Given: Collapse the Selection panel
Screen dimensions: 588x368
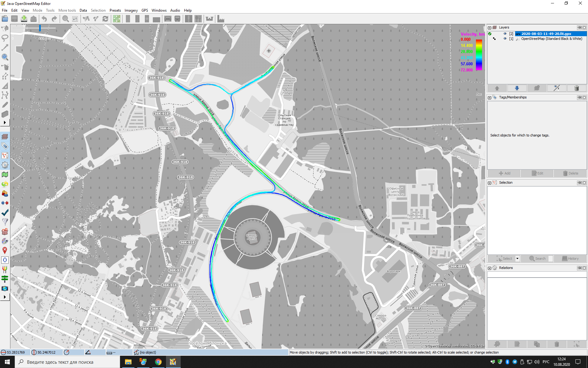Looking at the screenshot, I should pos(490,183).
